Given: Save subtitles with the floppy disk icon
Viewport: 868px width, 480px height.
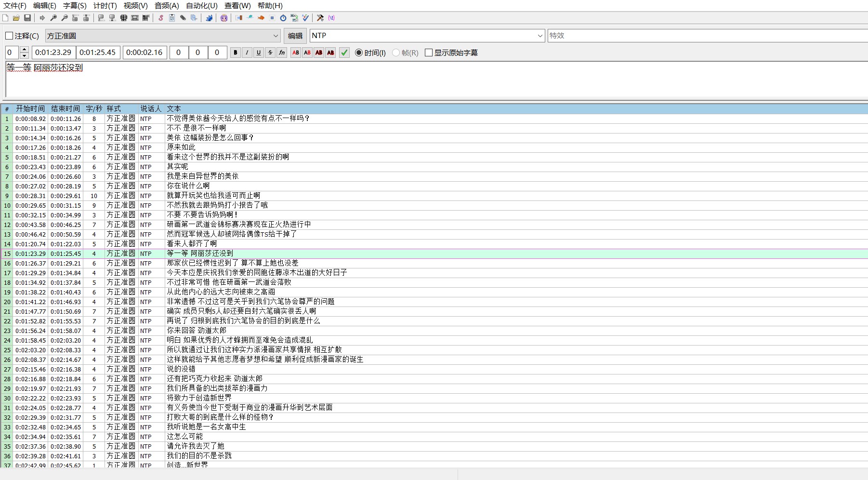Looking at the screenshot, I should (27, 18).
